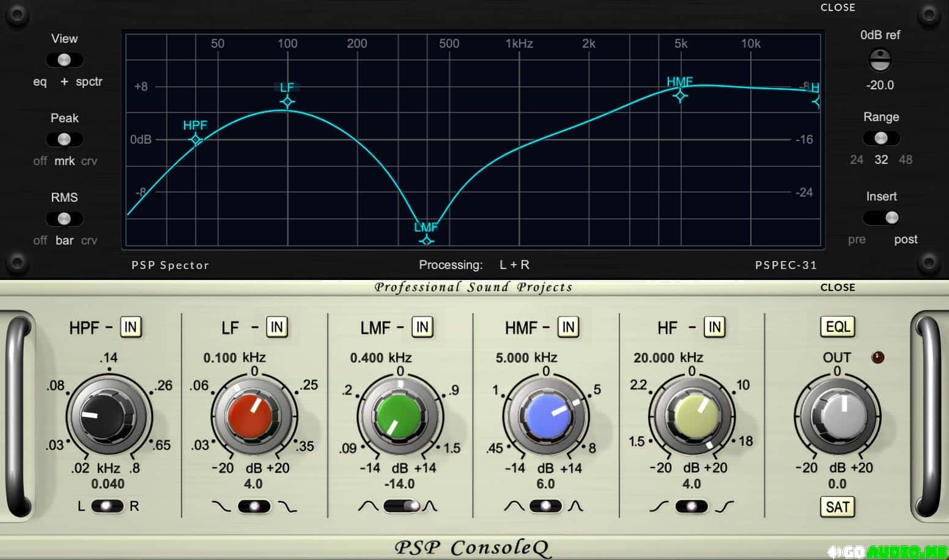949x560 pixels.
Task: Click the low shelf shape icon left of LF switch
Action: coord(221,506)
